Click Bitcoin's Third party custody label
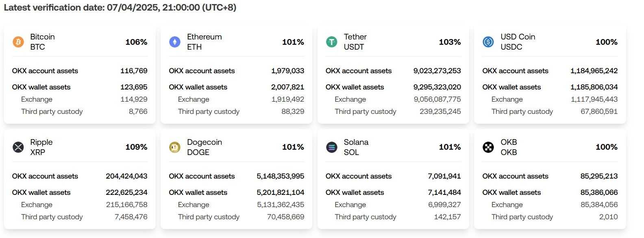This screenshot has height=238, width=644. (52, 111)
